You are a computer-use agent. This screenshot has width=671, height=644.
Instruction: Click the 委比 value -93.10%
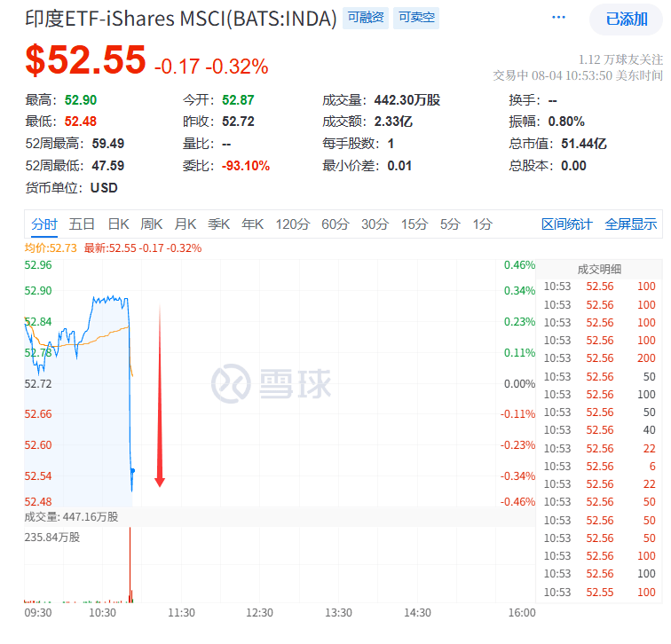point(246,166)
